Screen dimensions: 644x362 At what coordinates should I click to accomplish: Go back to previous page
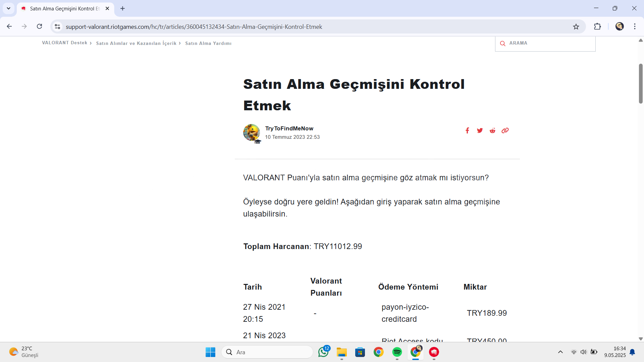9,26
